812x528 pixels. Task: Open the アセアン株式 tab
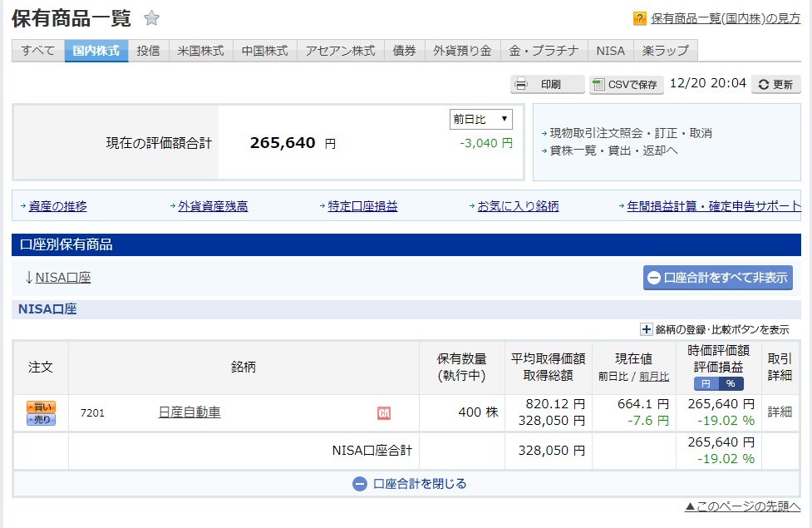click(x=341, y=51)
